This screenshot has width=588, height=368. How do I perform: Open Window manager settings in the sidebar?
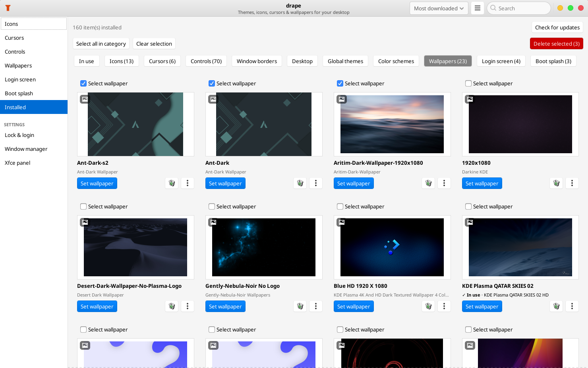click(x=34, y=149)
